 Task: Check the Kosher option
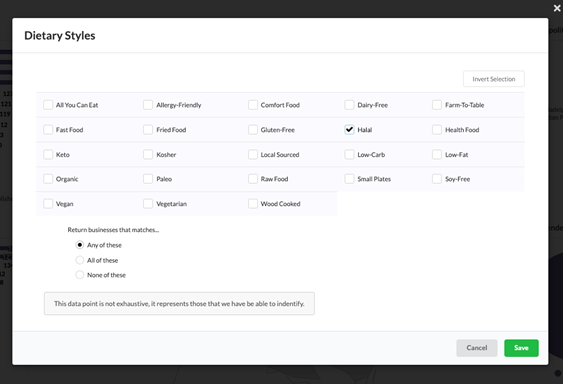click(x=148, y=154)
